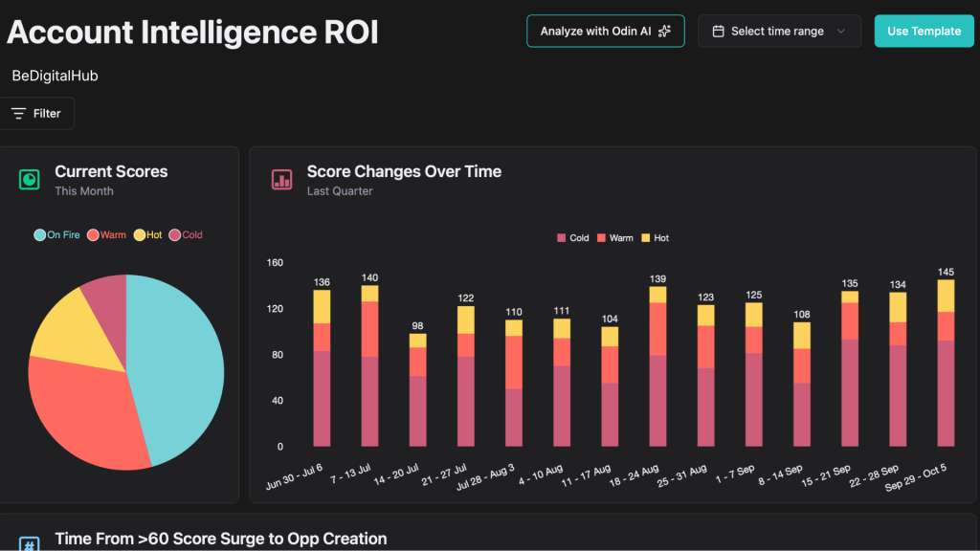Open the Select time range dropdown
Image resolution: width=980 pixels, height=551 pixels.
pyautogui.click(x=776, y=31)
